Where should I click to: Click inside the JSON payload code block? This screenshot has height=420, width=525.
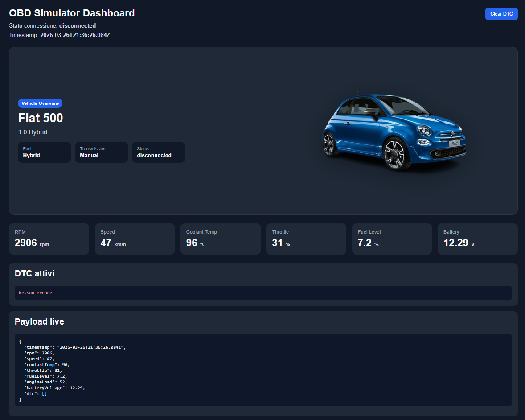click(x=263, y=370)
